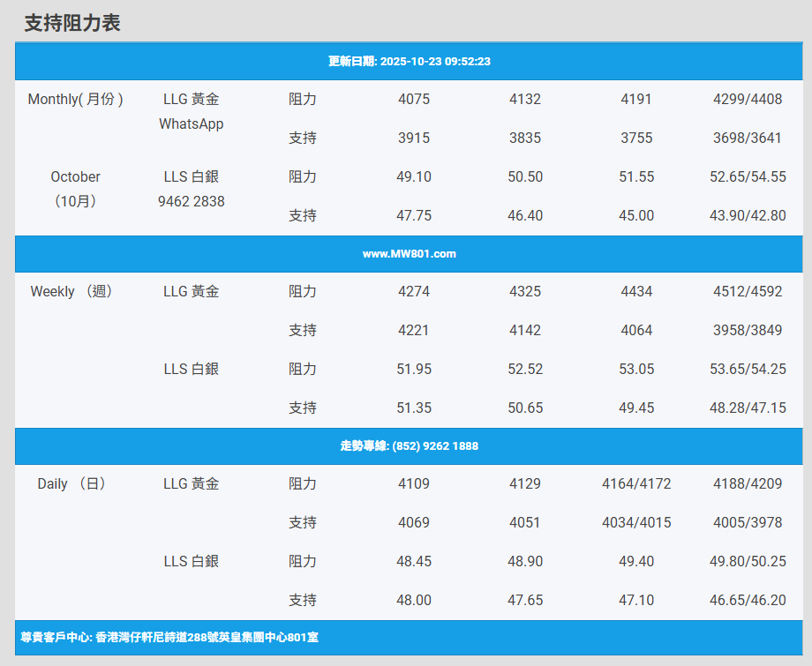
Task: Click the customer center address footer bar
Action: (x=169, y=637)
